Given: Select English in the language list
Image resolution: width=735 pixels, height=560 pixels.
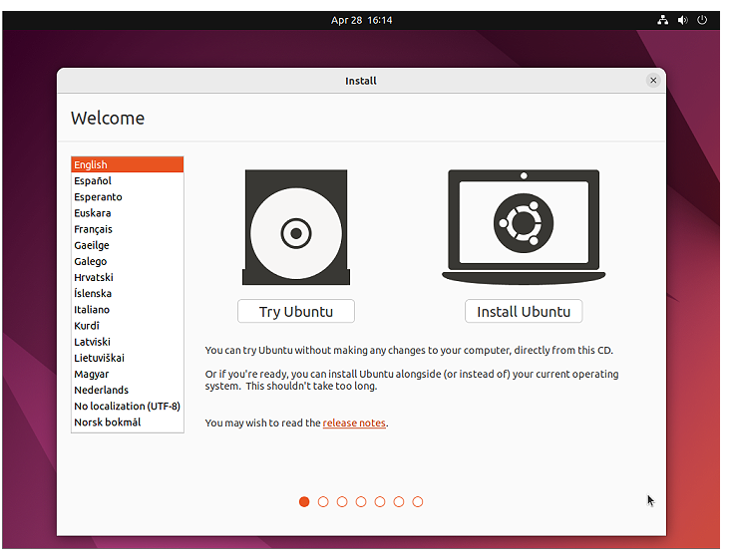Looking at the screenshot, I should 128,164.
